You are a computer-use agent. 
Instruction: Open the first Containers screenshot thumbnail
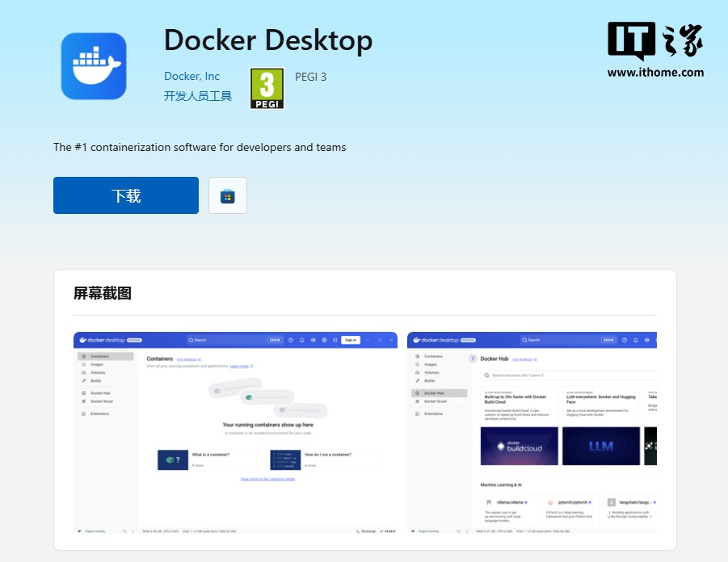point(235,433)
